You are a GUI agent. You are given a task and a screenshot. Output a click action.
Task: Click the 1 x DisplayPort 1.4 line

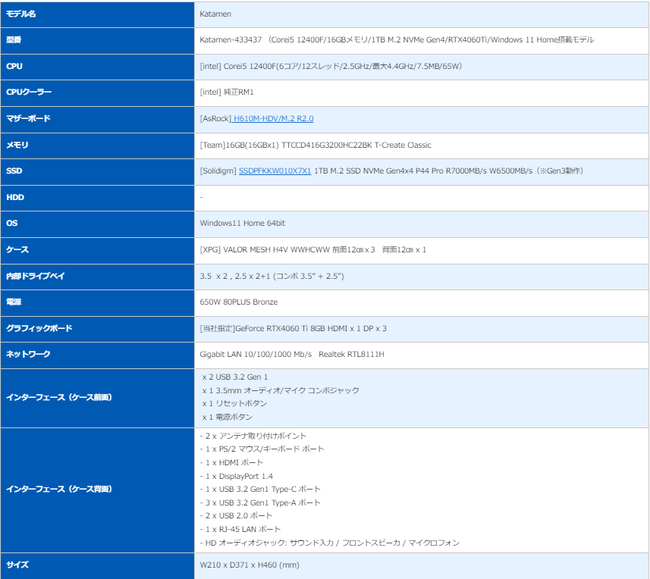point(237,476)
